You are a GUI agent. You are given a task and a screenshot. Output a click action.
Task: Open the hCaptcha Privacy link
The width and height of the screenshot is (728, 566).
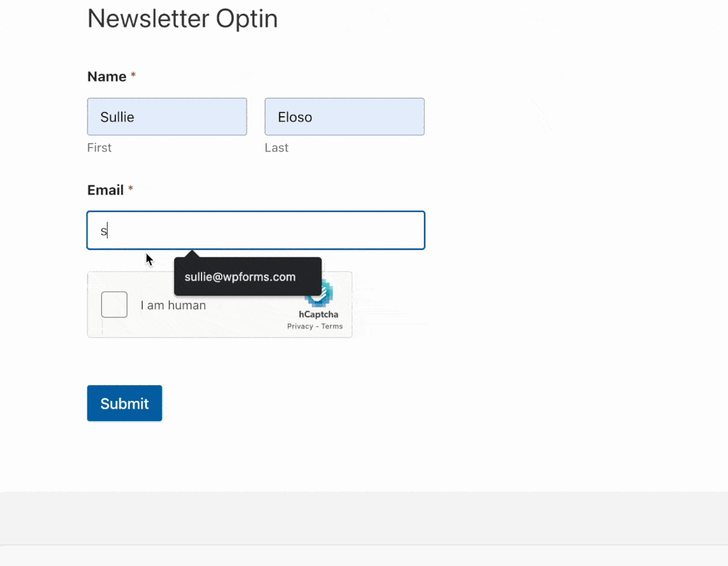tap(300, 326)
